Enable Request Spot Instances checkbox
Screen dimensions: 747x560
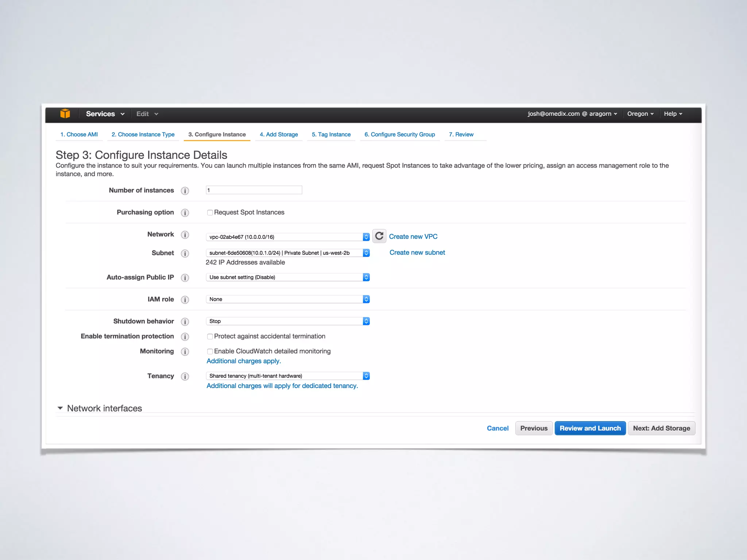210,213
